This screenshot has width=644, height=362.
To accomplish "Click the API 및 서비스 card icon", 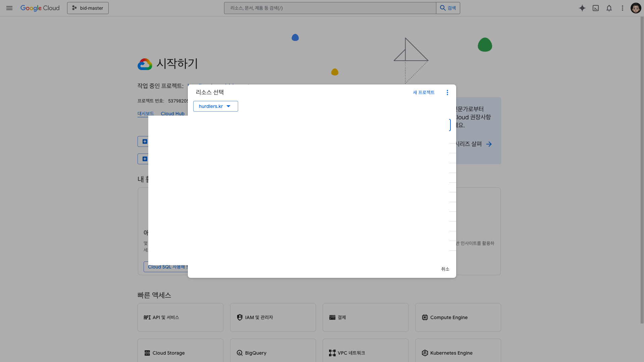I will tap(147, 317).
